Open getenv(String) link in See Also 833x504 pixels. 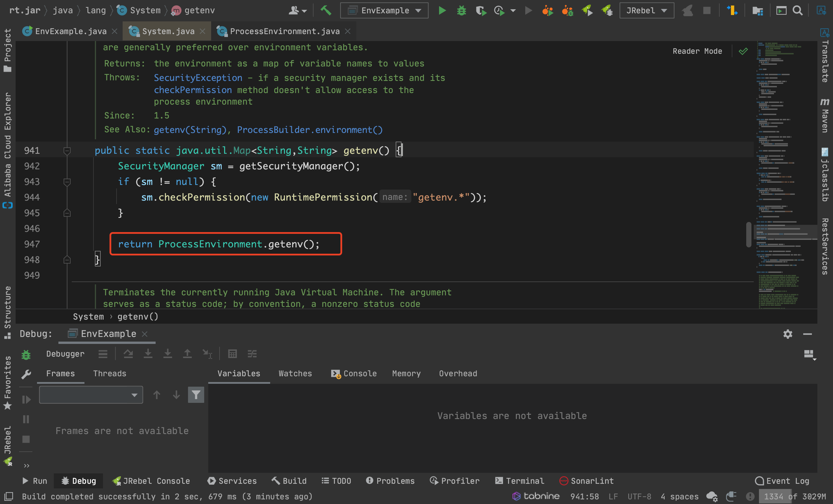[x=190, y=130]
